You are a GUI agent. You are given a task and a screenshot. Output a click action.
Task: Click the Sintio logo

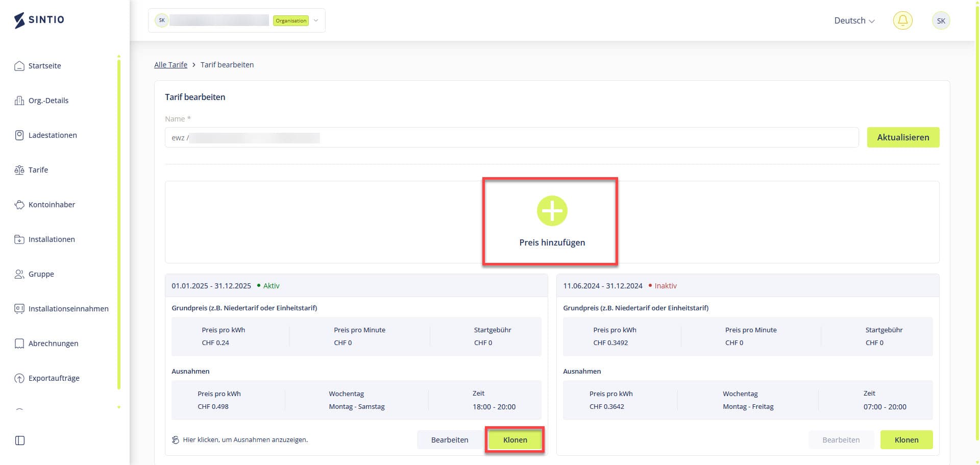pyautogui.click(x=39, y=20)
